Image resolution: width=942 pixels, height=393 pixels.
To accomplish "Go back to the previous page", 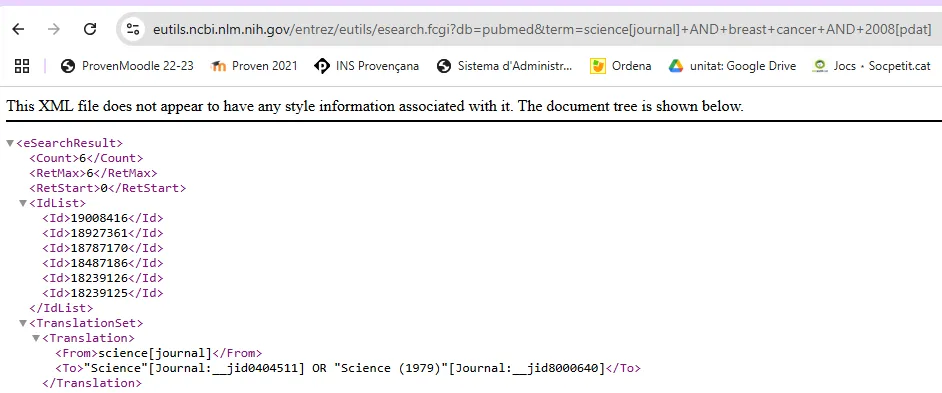I will (18, 29).
